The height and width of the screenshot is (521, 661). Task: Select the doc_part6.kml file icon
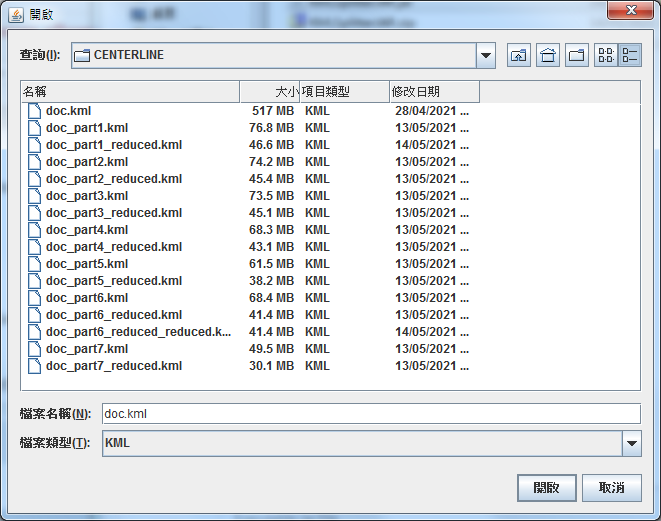click(35, 298)
